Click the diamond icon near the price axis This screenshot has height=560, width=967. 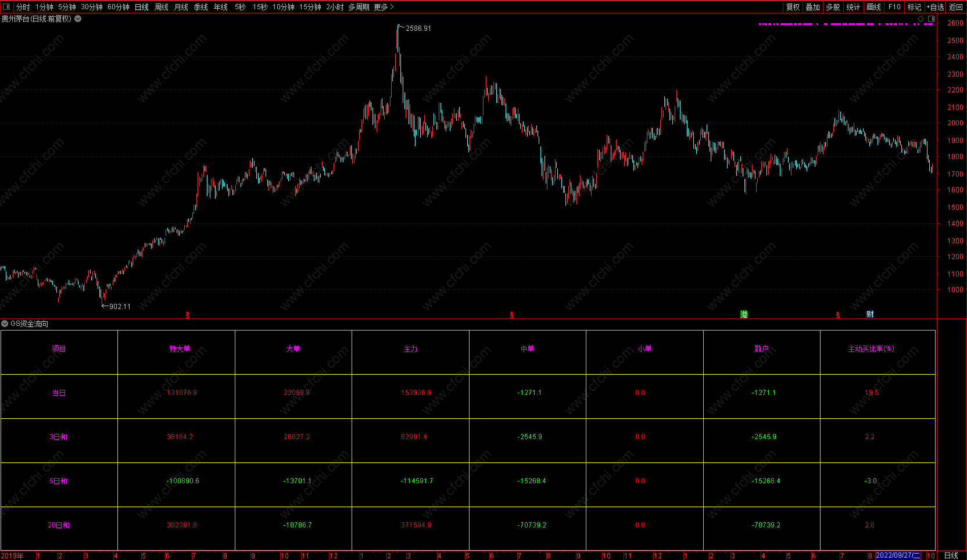(921, 19)
